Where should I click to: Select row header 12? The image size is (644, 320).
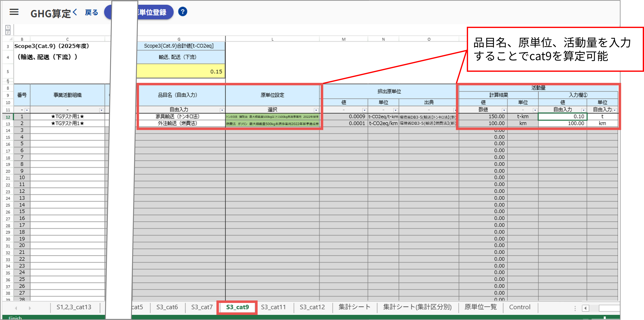click(x=8, y=117)
